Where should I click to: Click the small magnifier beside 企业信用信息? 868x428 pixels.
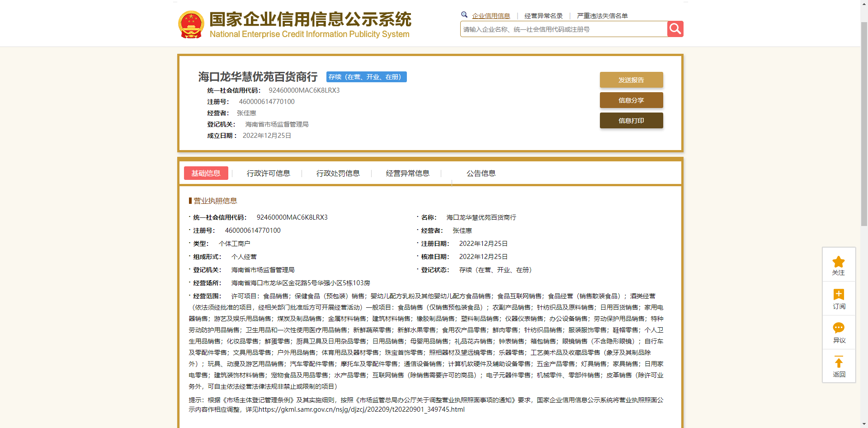[464, 15]
